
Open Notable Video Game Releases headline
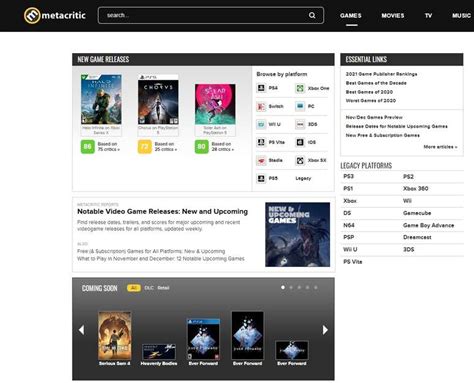162,211
